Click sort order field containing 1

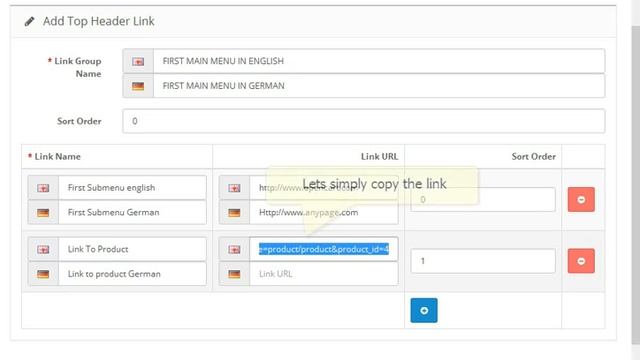pos(483,261)
